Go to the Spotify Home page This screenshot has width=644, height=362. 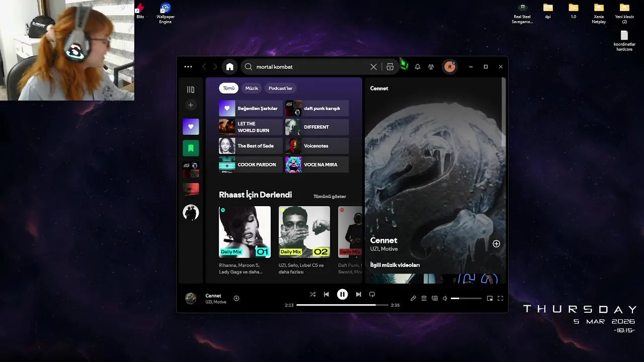tap(230, 66)
